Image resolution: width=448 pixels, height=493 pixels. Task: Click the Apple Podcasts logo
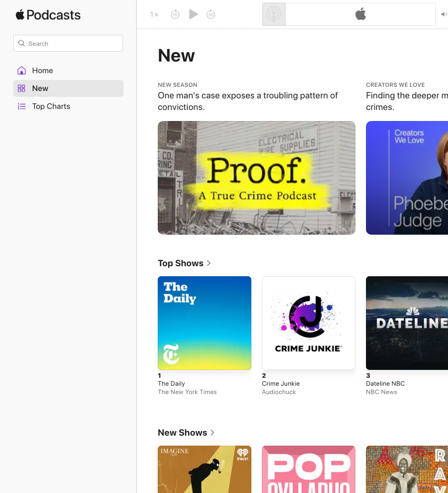click(48, 15)
